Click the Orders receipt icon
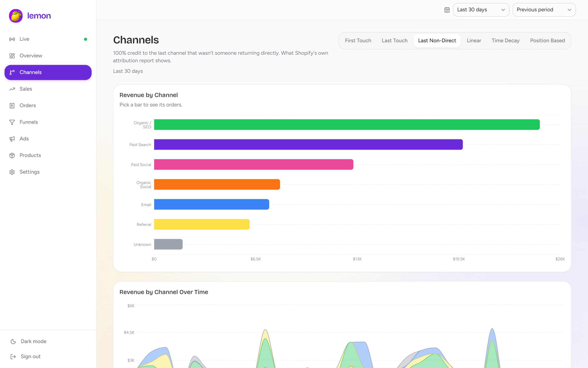This screenshot has height=368, width=588. (12, 106)
